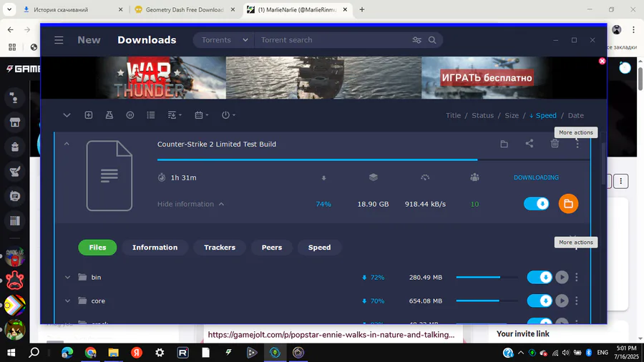
Task: Open Chrome from the taskbar
Action: coord(90,353)
